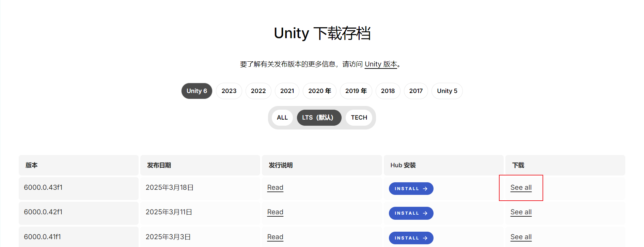The image size is (644, 247).
Task: Read release notes for 6000.0.43f1
Action: pos(275,187)
